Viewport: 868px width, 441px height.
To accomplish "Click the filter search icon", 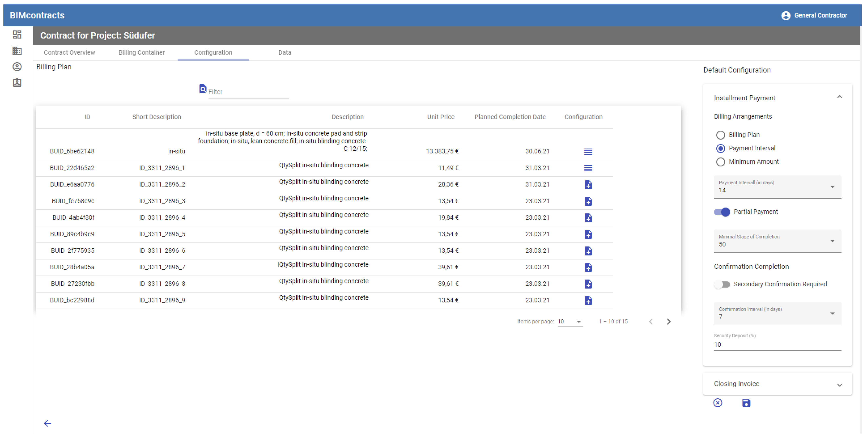I will click(x=203, y=89).
